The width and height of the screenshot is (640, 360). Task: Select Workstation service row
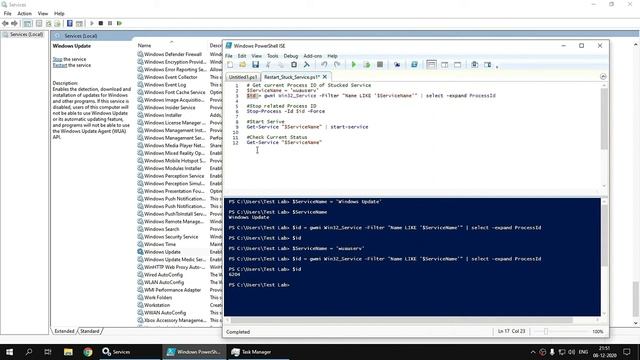click(x=157, y=305)
